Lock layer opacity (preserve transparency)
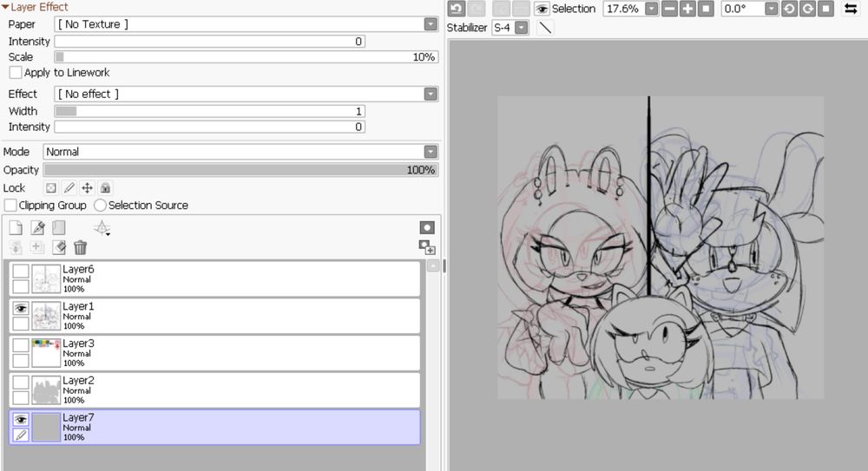Viewport: 868px width, 471px height. [51, 188]
